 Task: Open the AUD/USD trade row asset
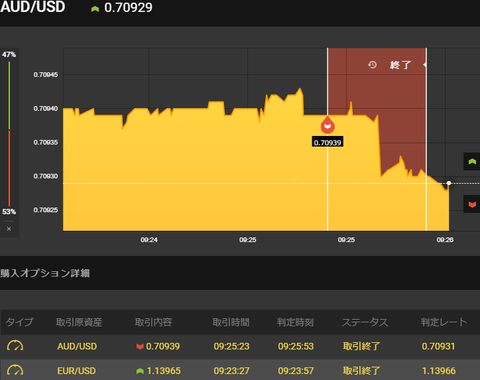coord(77,346)
